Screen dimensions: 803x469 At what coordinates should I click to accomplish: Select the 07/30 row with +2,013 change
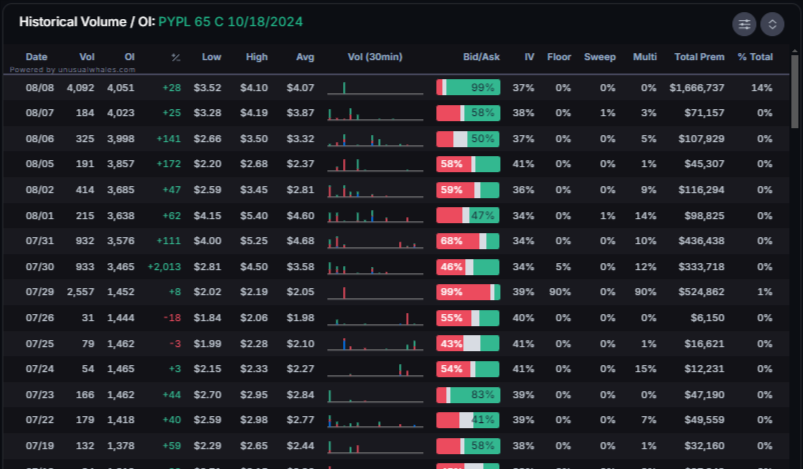[x=396, y=267]
